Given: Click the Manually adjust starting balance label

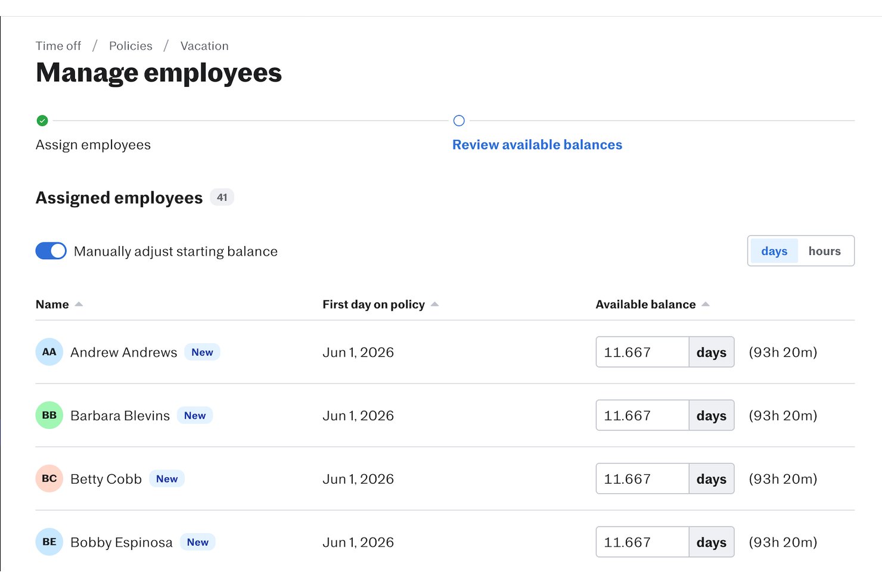Looking at the screenshot, I should click(x=176, y=251).
